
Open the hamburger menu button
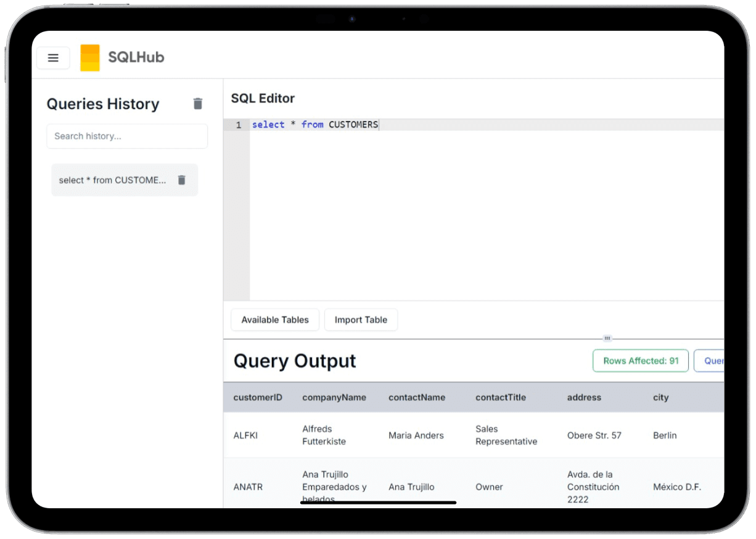point(53,58)
